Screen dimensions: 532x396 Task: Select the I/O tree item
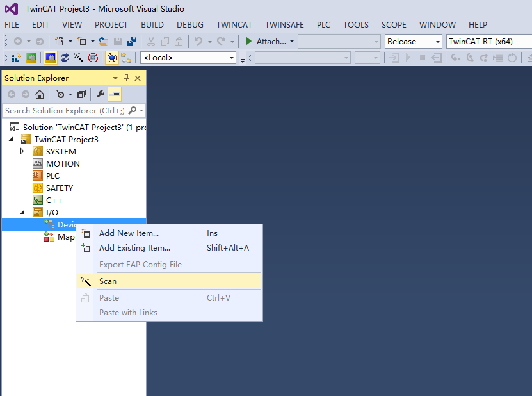(x=52, y=213)
